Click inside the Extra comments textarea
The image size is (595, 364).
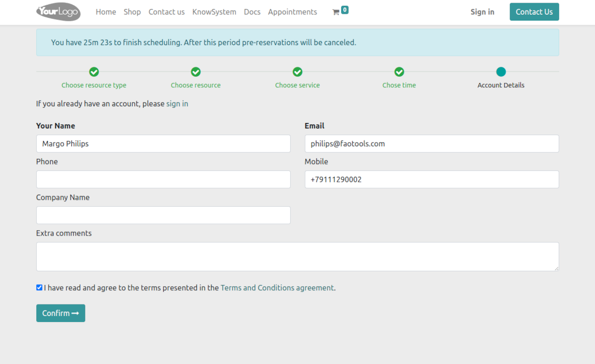(297, 257)
